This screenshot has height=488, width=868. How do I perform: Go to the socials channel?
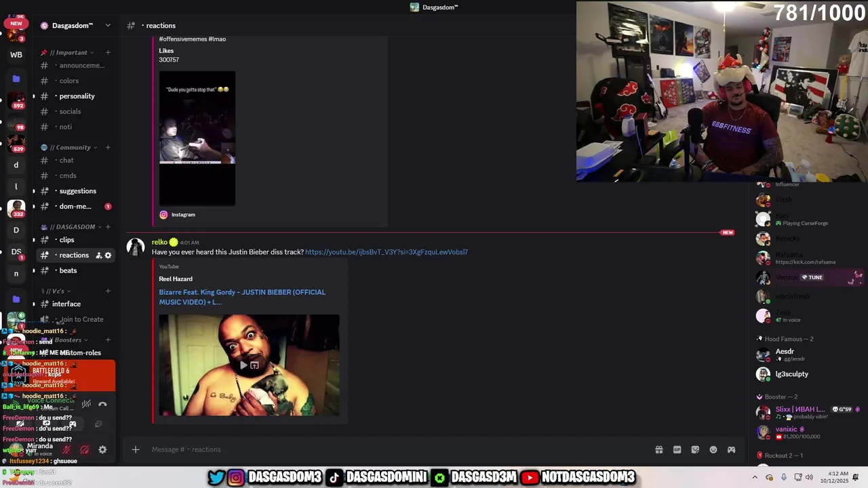click(75, 111)
